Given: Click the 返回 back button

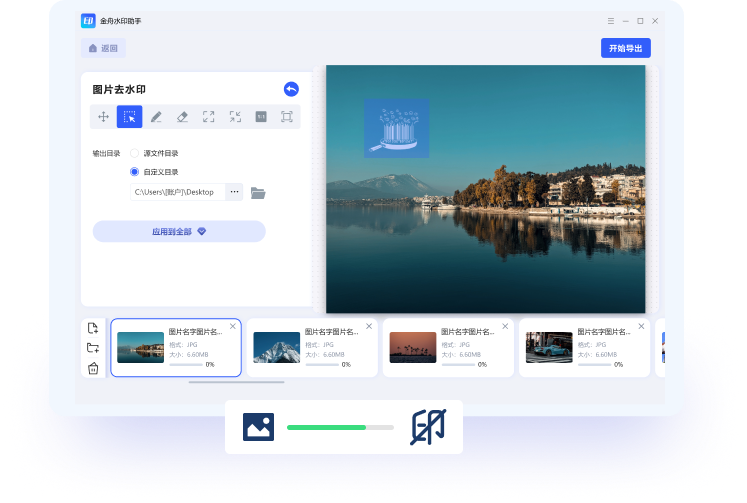Looking at the screenshot, I should (x=103, y=48).
